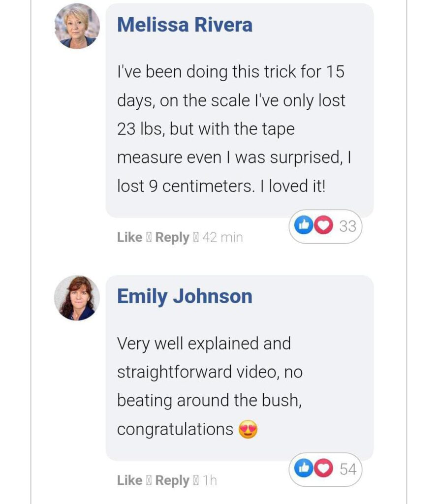This screenshot has width=438, height=504.
Task: Like Emily Johnson's comment
Action: (x=129, y=480)
